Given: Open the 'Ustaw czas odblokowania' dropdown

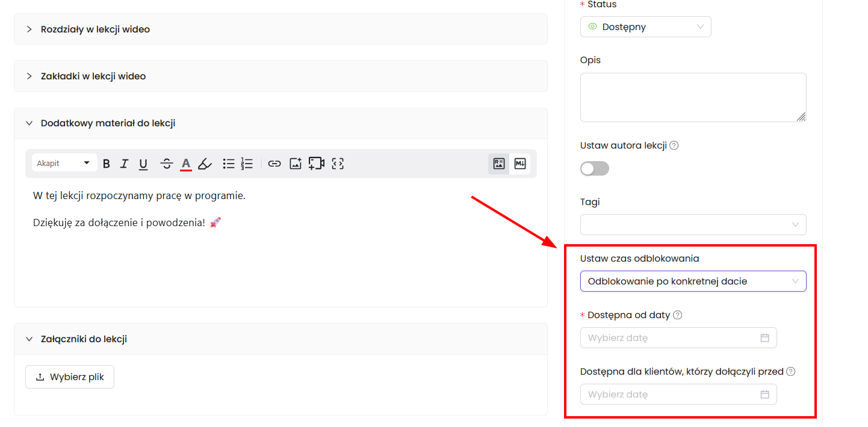Looking at the screenshot, I should click(x=693, y=281).
